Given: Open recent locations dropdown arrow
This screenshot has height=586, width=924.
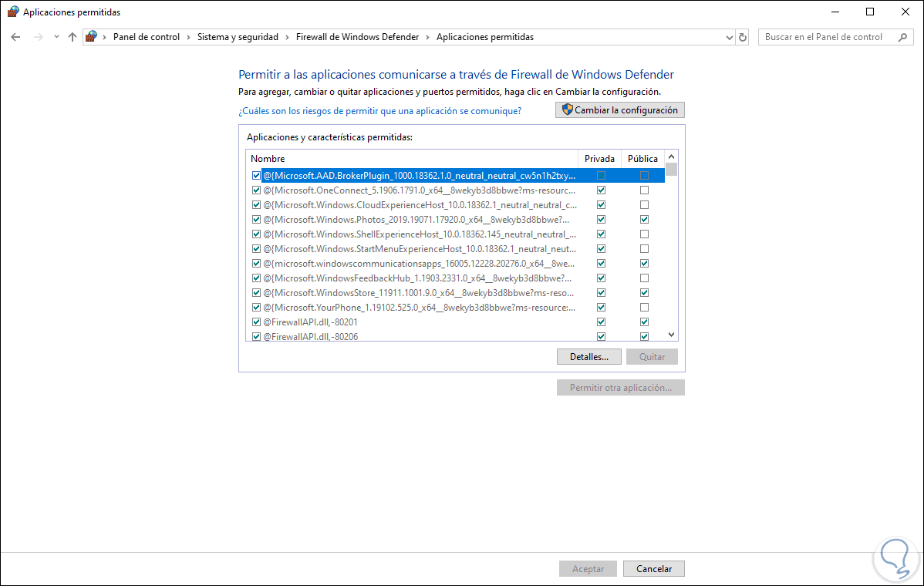Looking at the screenshot, I should [x=56, y=37].
